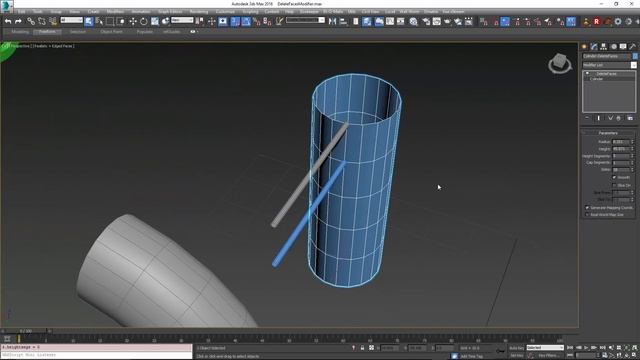Click the Render Production teapot icon

click(448, 21)
